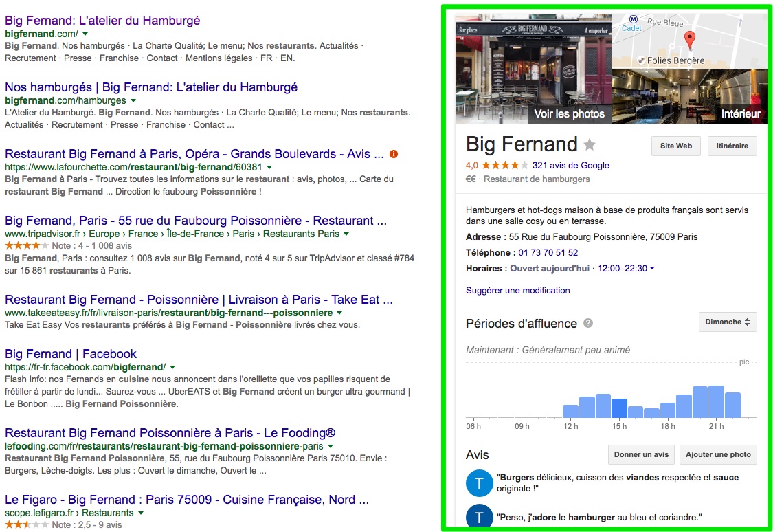Expand the arrow after the fr-fr.facebook.com URL

172,367
